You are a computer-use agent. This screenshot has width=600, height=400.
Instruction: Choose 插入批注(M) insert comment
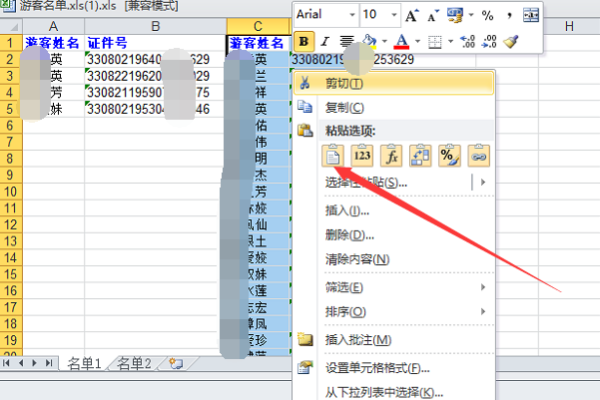pos(393,340)
